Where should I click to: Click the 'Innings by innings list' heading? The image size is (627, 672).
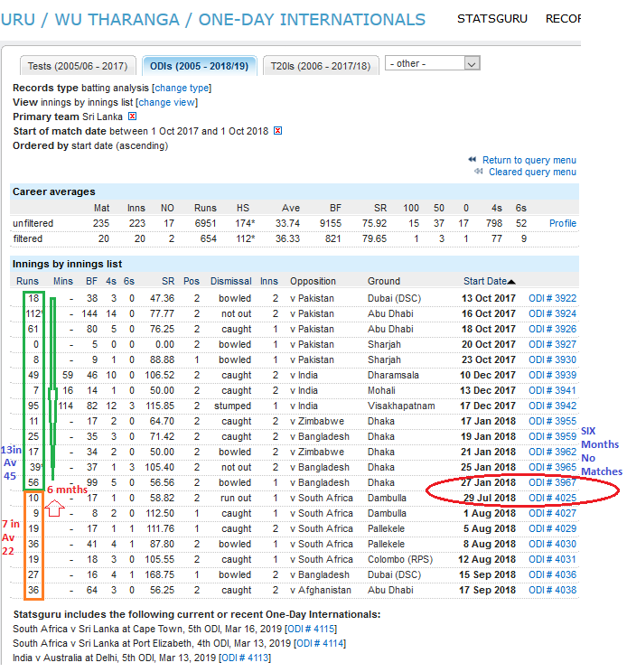67,264
